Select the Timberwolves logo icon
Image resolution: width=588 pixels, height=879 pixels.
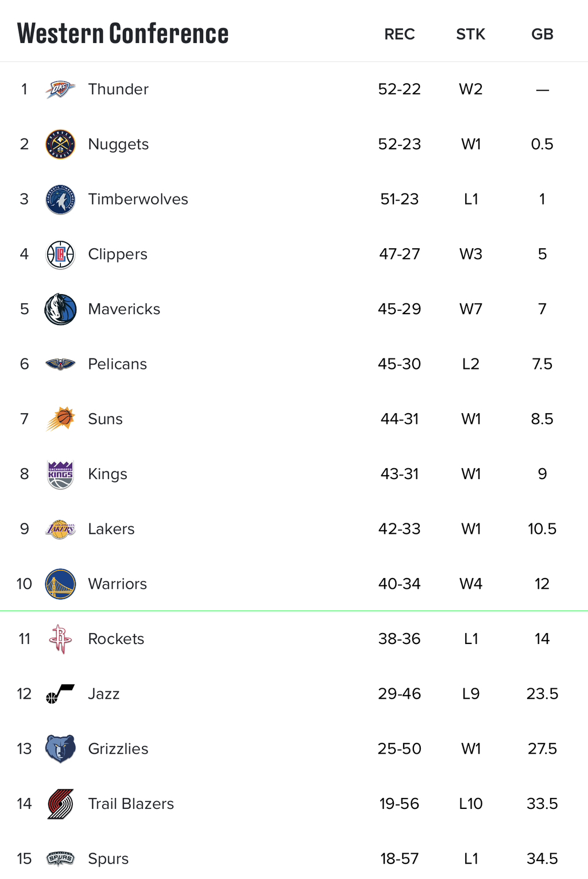click(60, 199)
